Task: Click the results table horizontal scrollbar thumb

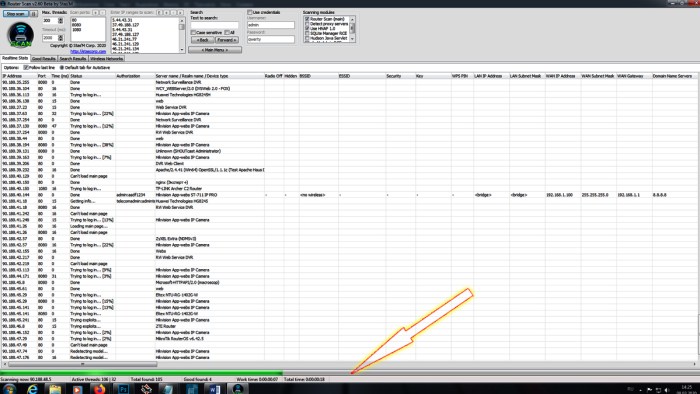Action: point(83,364)
